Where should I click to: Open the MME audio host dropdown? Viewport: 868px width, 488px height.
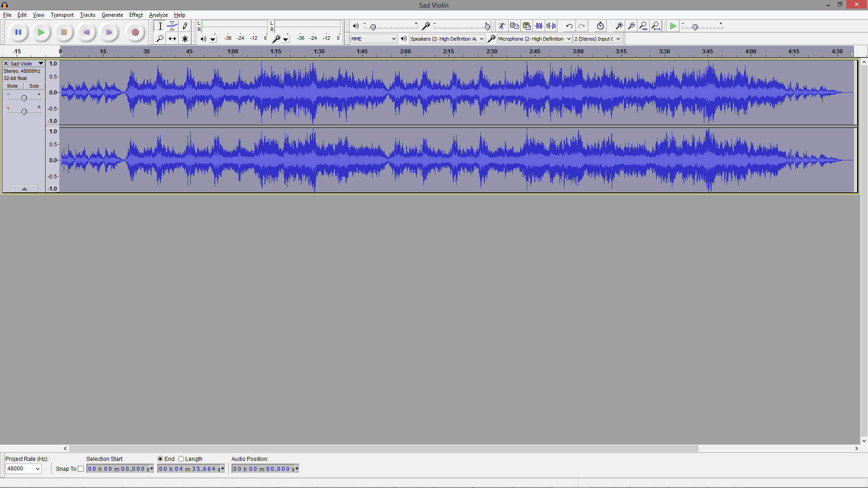point(373,39)
